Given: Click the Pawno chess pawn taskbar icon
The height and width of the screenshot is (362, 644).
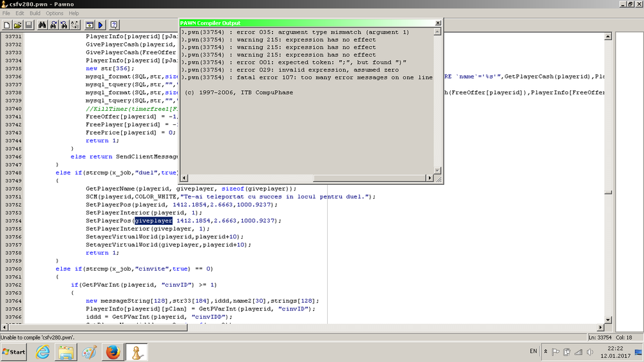Looking at the screenshot, I should click(x=137, y=352).
